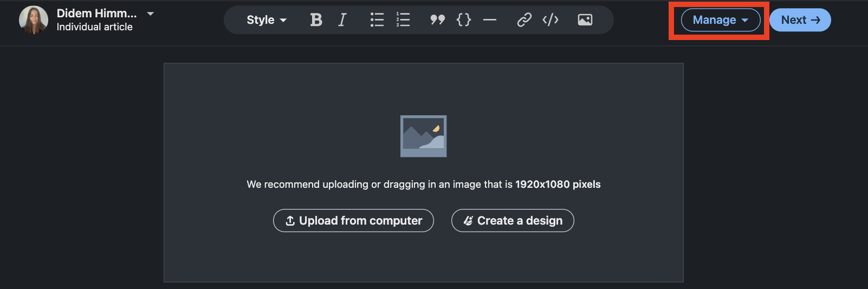Insert a horizontal divider line
This screenshot has height=289, width=868.
[490, 20]
